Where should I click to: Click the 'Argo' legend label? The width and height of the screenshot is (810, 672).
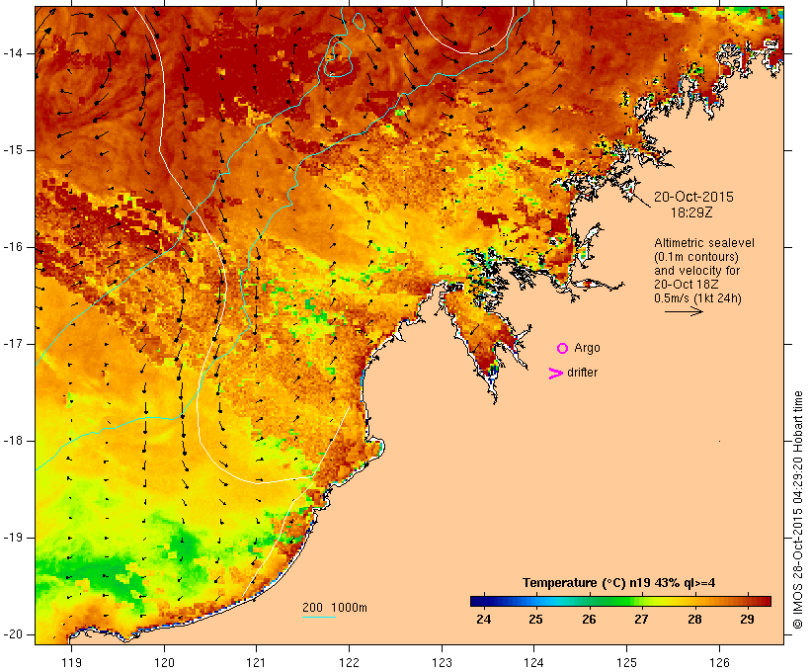coord(588,349)
